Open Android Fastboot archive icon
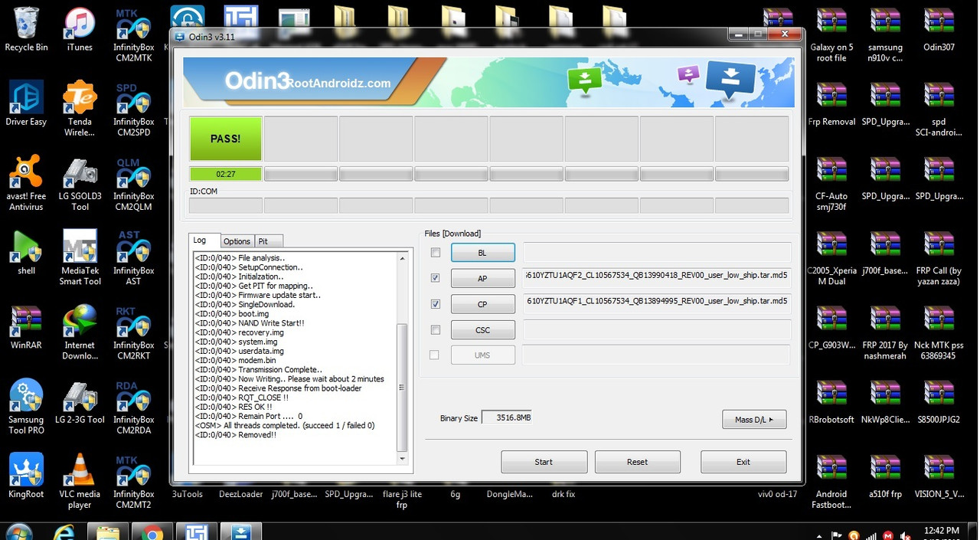980x540 pixels. [x=831, y=481]
